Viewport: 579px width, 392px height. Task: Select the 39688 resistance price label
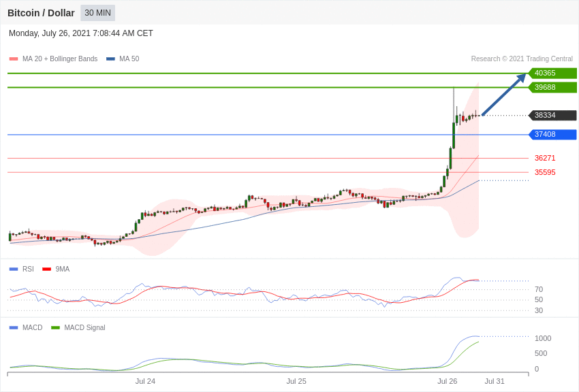tap(552, 87)
